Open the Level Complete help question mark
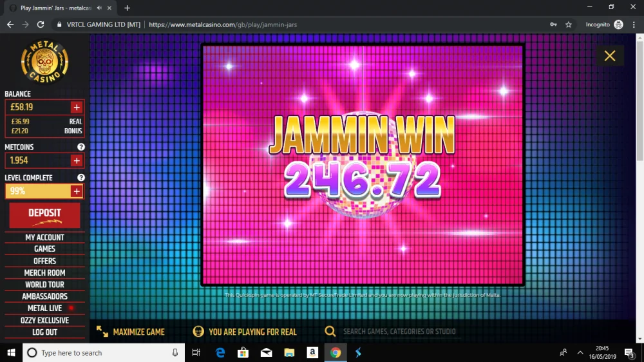Viewport: 644px width, 362px height. [x=81, y=178]
